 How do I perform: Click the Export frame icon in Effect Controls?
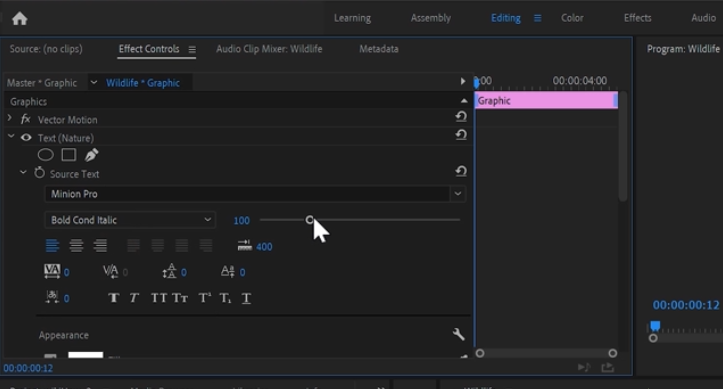click(608, 367)
